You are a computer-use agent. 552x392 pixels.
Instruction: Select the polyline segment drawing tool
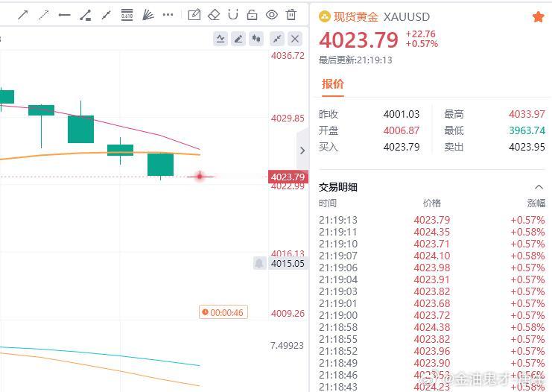click(85, 15)
